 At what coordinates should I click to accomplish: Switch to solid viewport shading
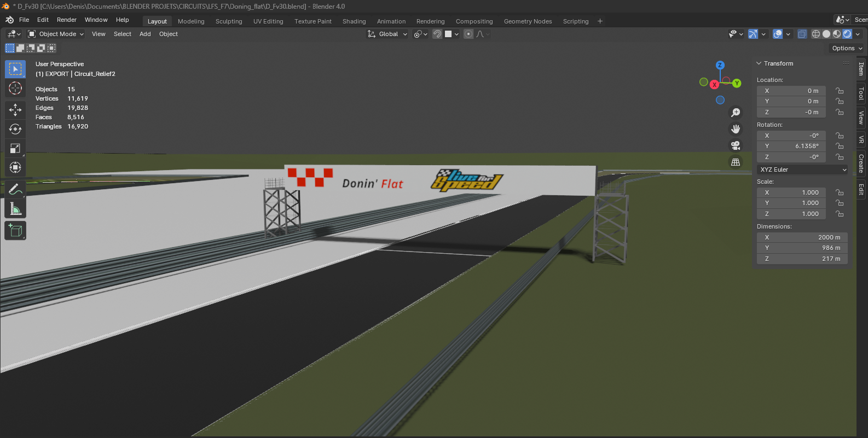[826, 34]
